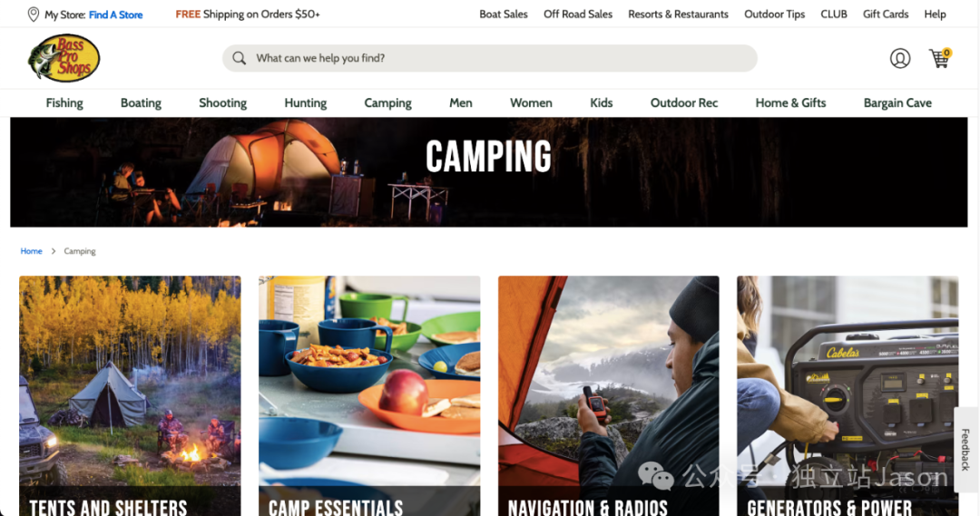Open the Boating category menu

click(141, 103)
